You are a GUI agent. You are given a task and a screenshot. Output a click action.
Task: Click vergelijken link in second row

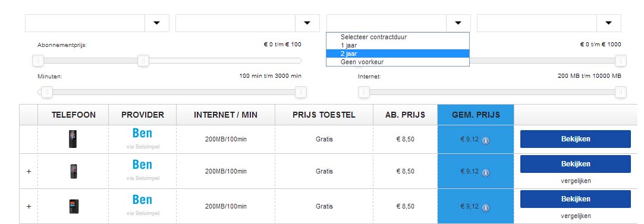(x=576, y=181)
